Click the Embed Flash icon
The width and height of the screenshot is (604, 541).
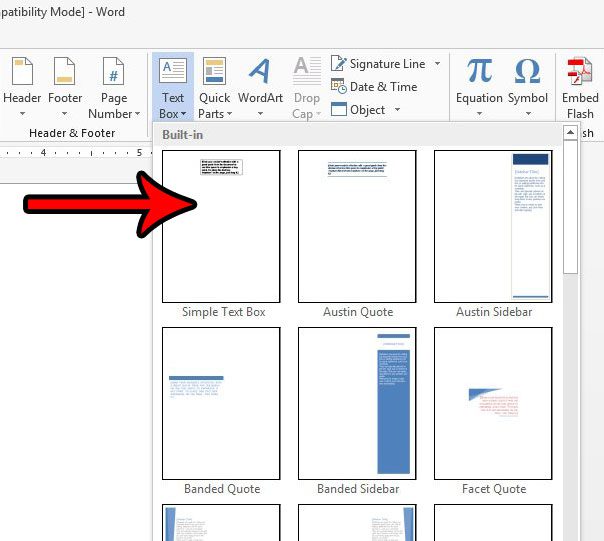580,71
